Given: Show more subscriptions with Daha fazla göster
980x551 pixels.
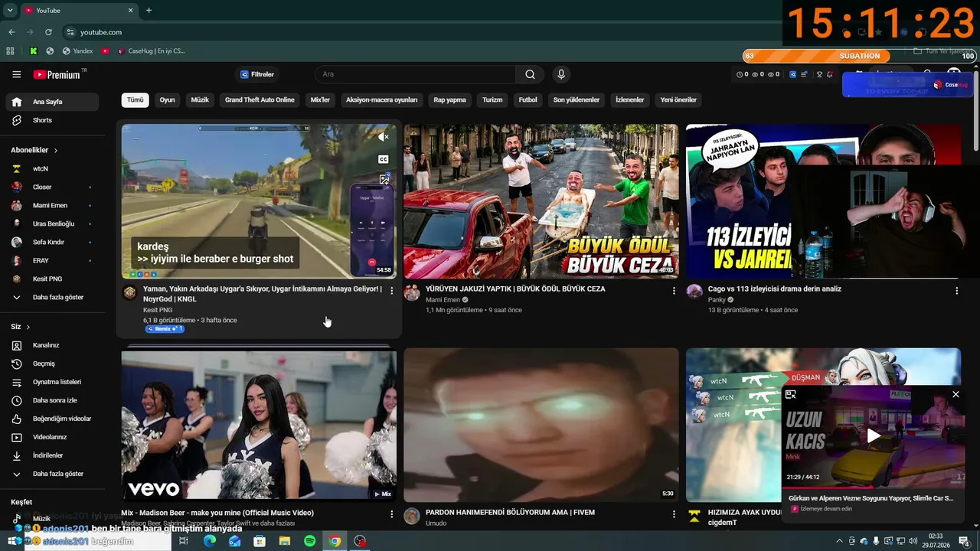Looking at the screenshot, I should pos(53,297).
